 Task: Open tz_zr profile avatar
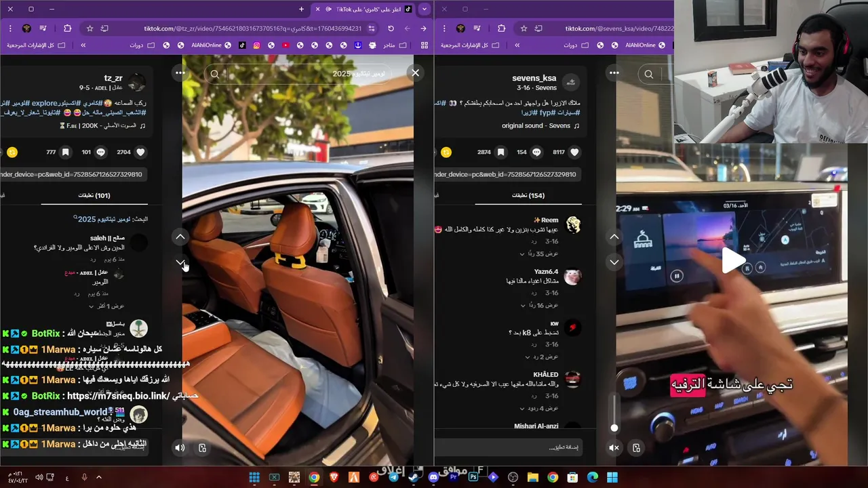137,83
